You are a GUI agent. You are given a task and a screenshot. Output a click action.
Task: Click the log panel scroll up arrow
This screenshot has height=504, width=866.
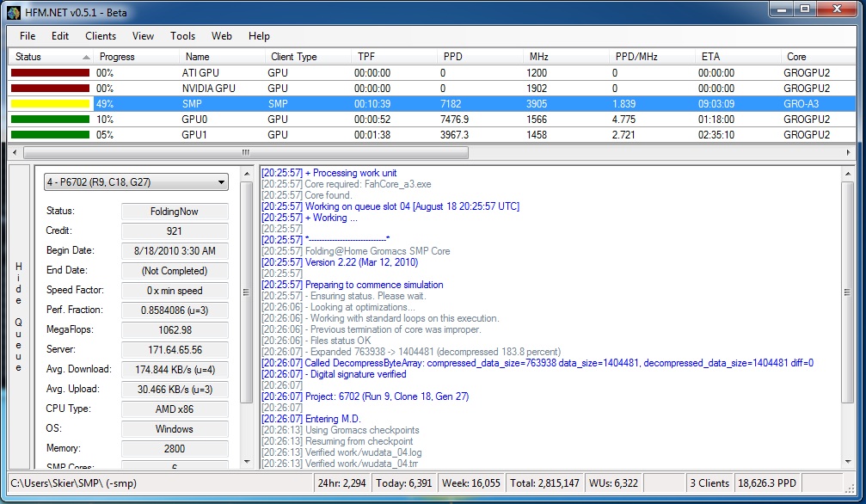850,173
